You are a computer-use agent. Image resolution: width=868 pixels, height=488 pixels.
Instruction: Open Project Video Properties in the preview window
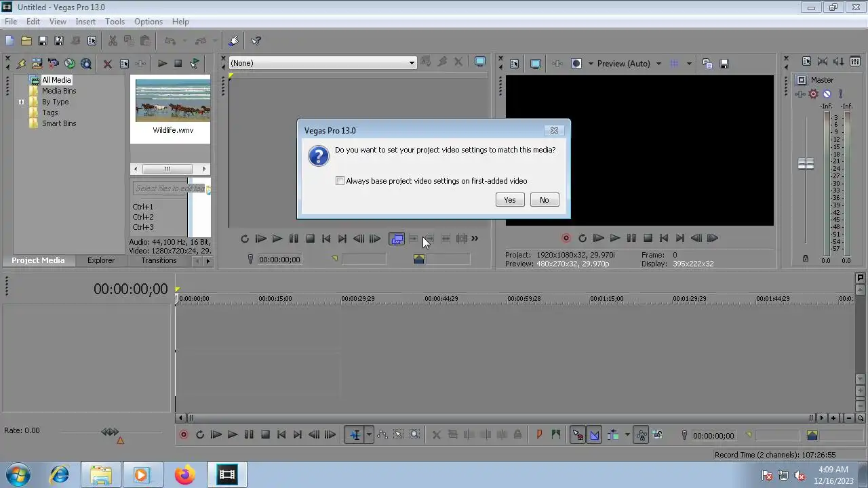[514, 64]
